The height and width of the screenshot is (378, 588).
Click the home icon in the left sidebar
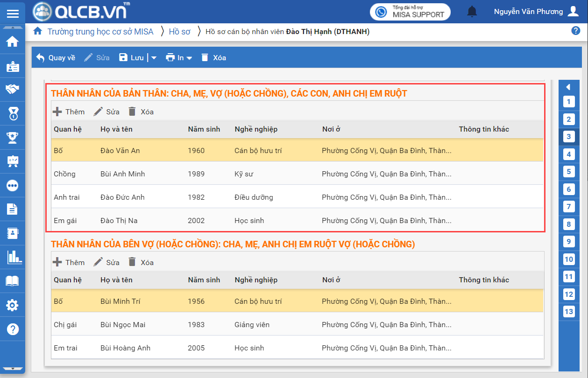coord(13,42)
